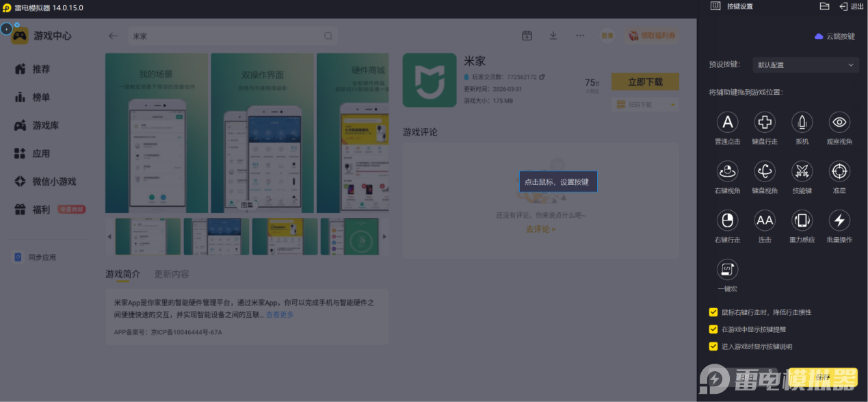Open the 微信小游戏 section

click(x=54, y=181)
